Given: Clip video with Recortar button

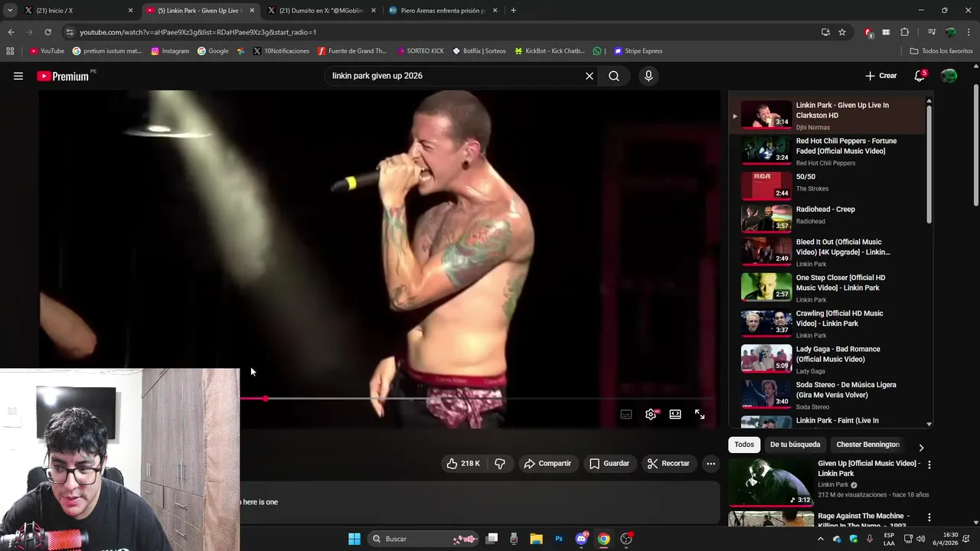Looking at the screenshot, I should click(668, 463).
